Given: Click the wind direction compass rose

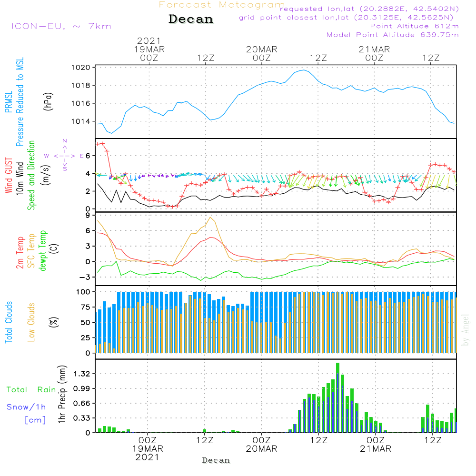Looking at the screenshot, I should pos(64,156).
